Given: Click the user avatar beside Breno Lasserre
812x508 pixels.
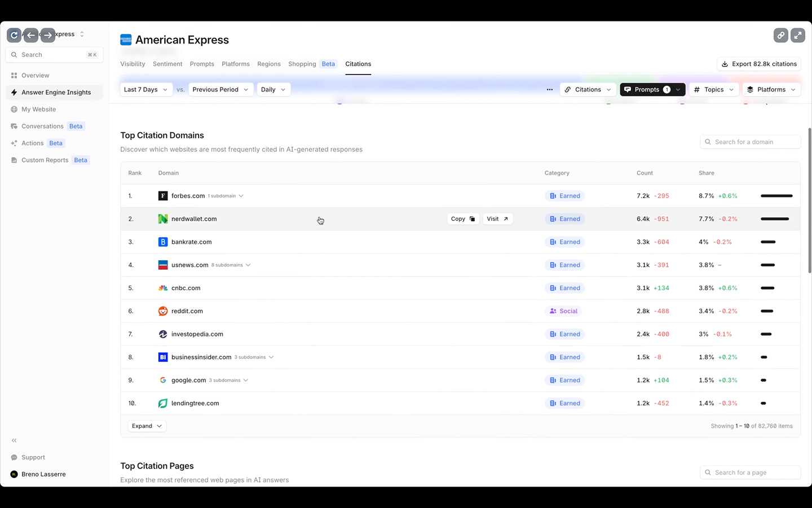Looking at the screenshot, I should (14, 474).
